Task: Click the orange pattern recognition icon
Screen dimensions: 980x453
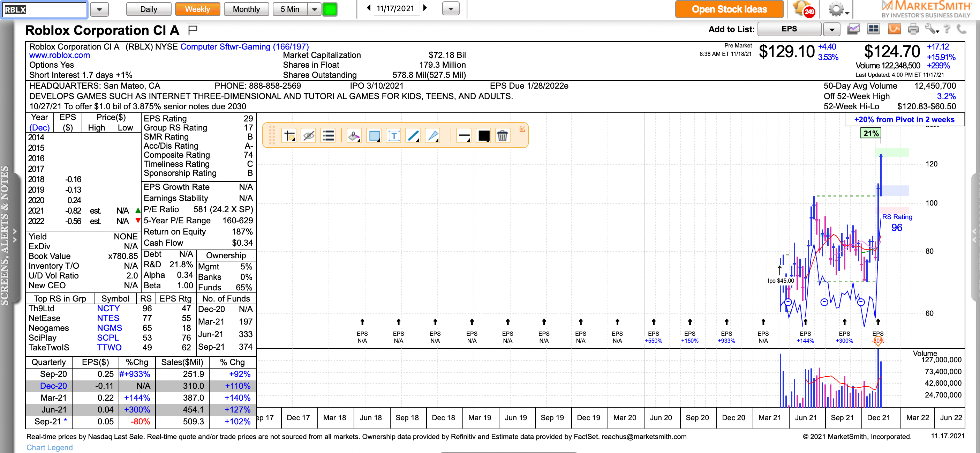Action: click(x=894, y=29)
